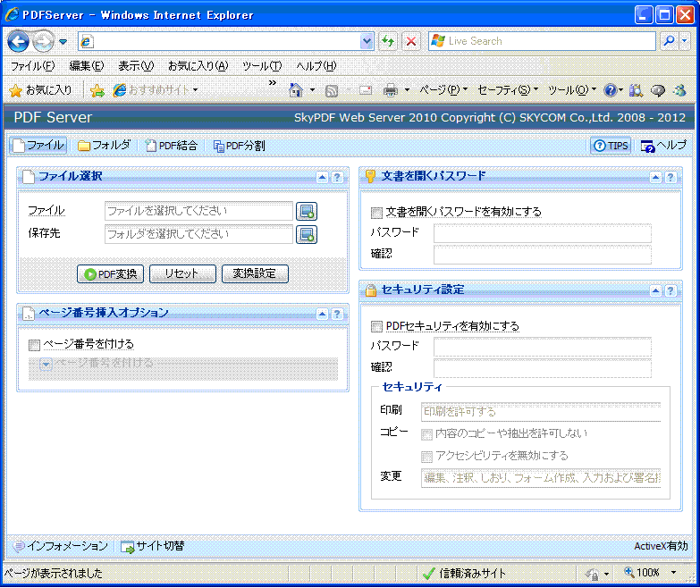Click the 文書を開くパスワード password input field
Viewport: 700px width, 588px height.
pos(542,234)
